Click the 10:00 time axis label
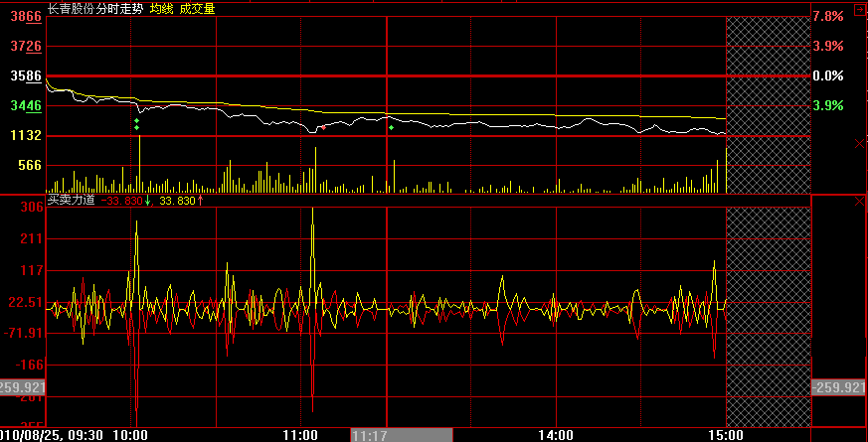Image resolution: width=868 pixels, height=442 pixels. (130, 435)
